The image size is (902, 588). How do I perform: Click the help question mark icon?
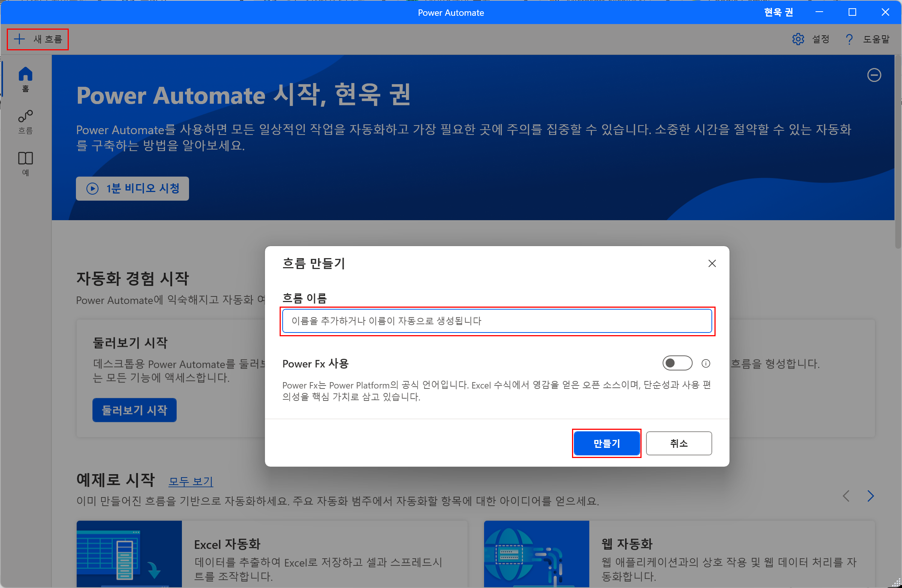pyautogui.click(x=849, y=39)
